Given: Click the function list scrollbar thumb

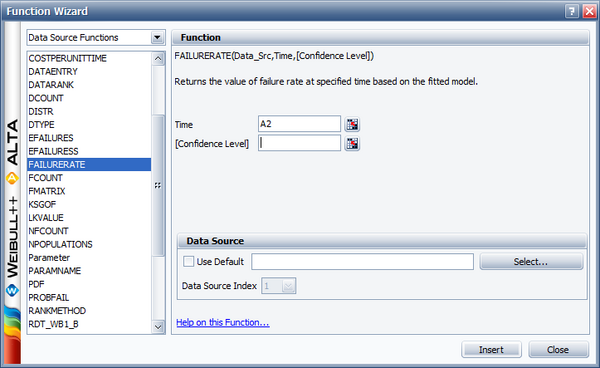Looking at the screenshot, I should [x=158, y=185].
